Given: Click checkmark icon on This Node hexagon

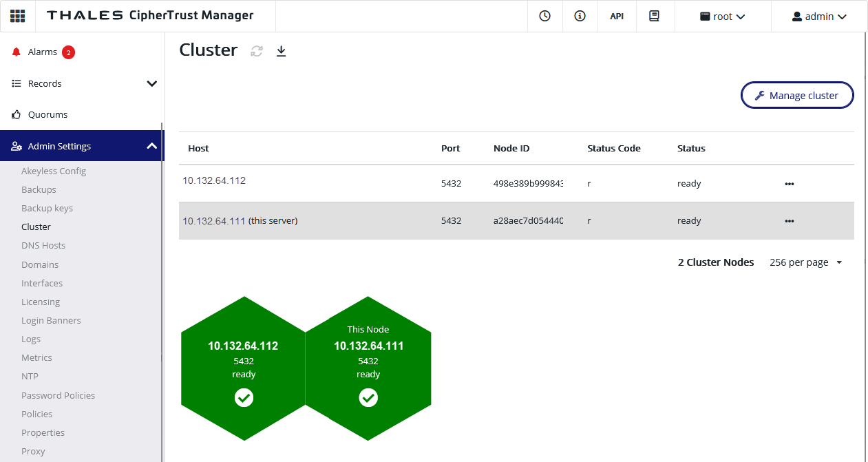Looking at the screenshot, I should click(368, 397).
